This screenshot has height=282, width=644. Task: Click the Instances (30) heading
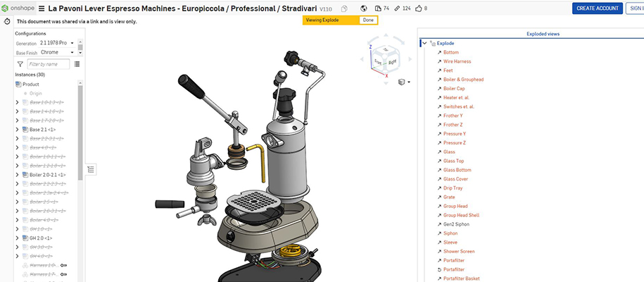30,75
